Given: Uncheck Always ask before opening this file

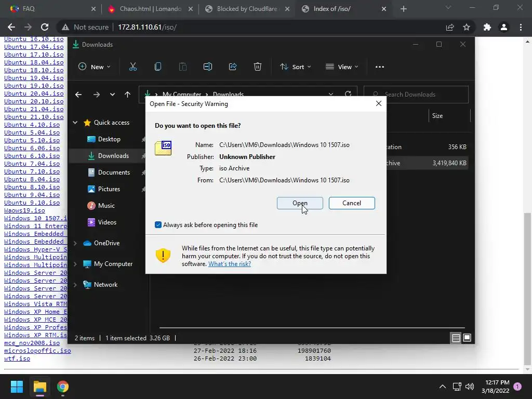Looking at the screenshot, I should [158, 224].
